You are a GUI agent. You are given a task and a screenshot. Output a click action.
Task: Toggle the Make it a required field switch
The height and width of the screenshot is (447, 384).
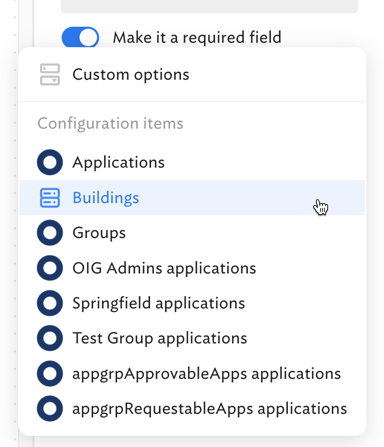(80, 37)
